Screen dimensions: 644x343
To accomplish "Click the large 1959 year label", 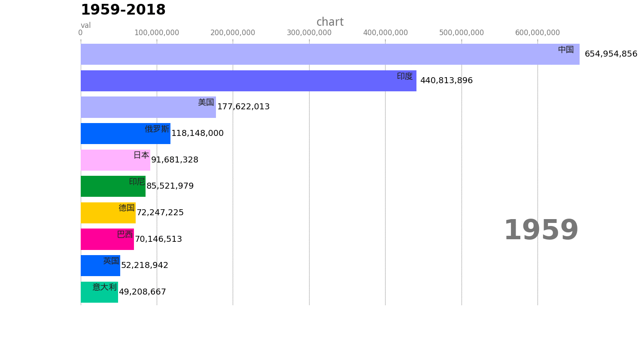I will [x=541, y=231].
